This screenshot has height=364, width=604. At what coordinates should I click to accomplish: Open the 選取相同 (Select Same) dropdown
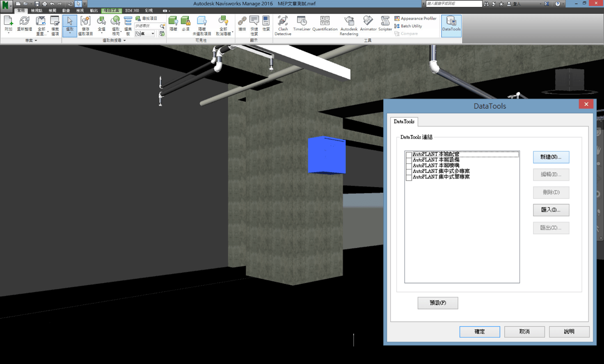[x=120, y=31]
